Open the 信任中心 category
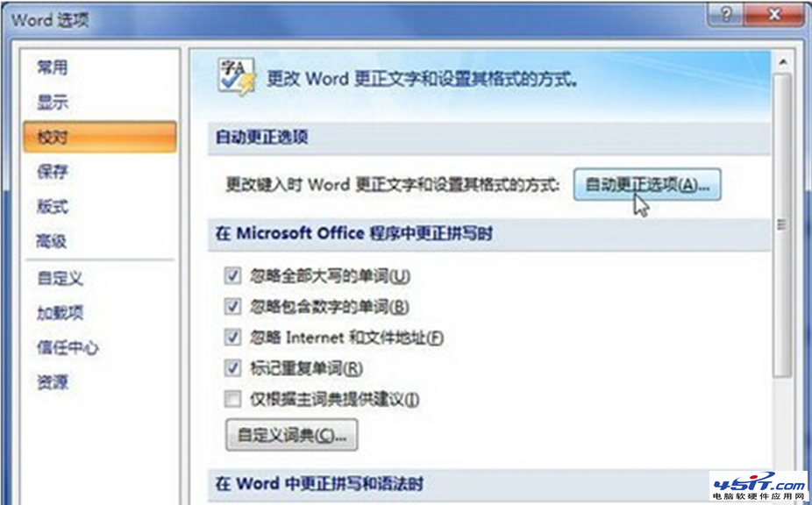The height and width of the screenshot is (505, 812). point(68,347)
